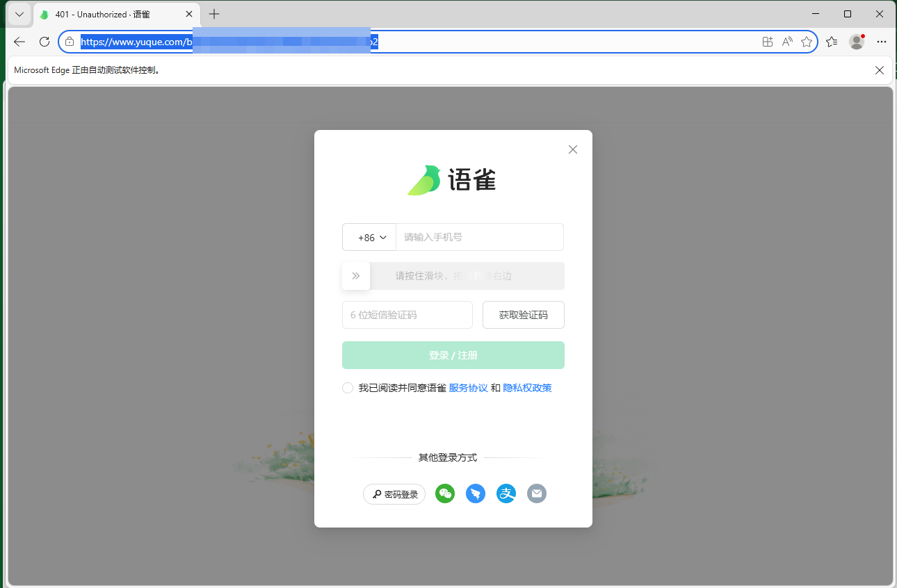The height and width of the screenshot is (588, 897).
Task: Click the apps grid icon in the address bar
Action: coord(768,42)
